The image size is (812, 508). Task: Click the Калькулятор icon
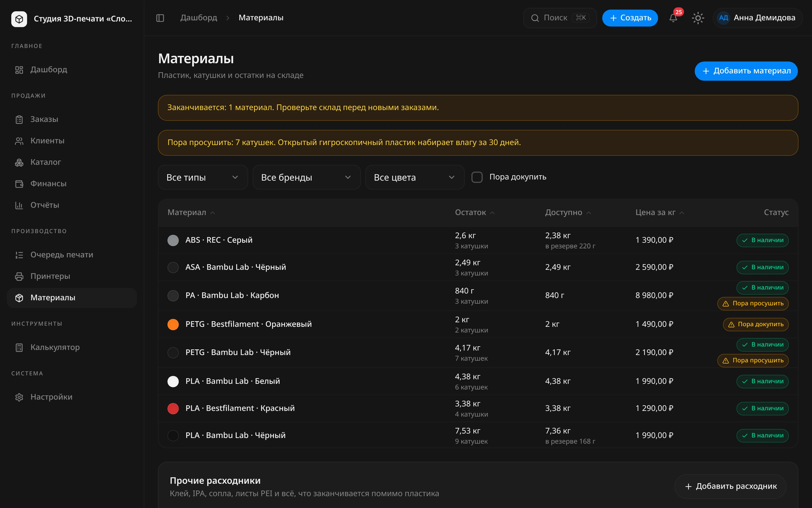19,347
